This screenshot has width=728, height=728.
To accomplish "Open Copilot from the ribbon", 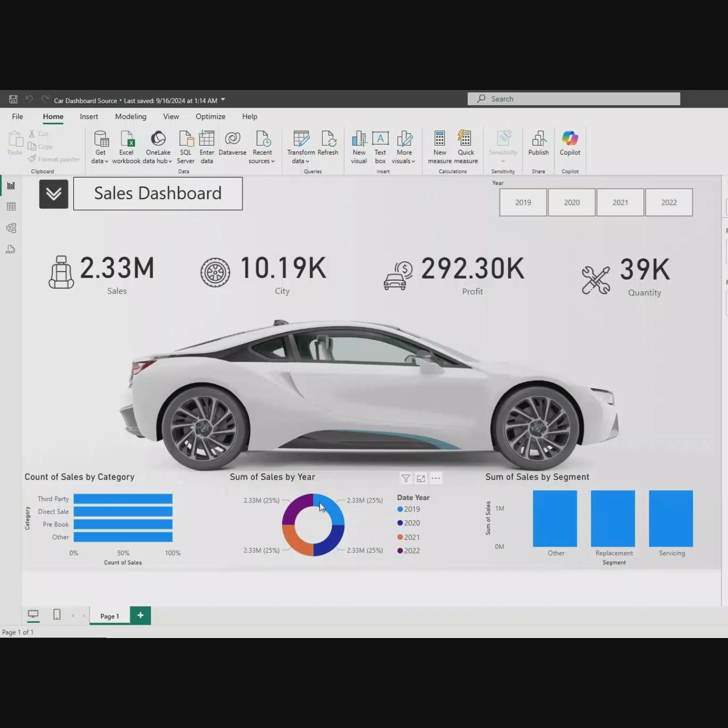I will [x=570, y=144].
